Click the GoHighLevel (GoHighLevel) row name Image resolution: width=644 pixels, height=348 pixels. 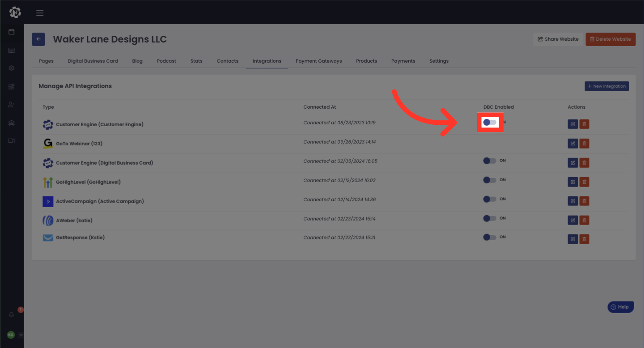pyautogui.click(x=88, y=182)
